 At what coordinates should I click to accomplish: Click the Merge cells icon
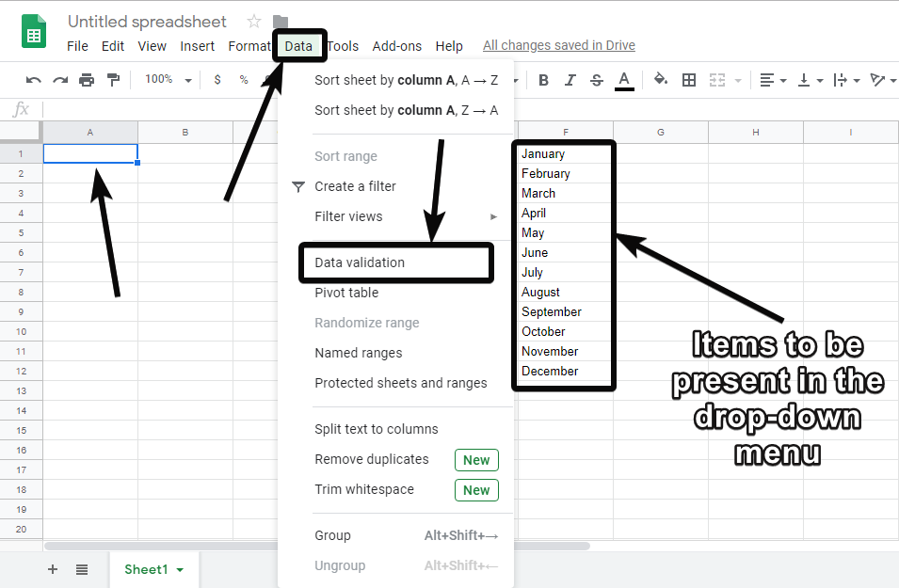tap(717, 80)
